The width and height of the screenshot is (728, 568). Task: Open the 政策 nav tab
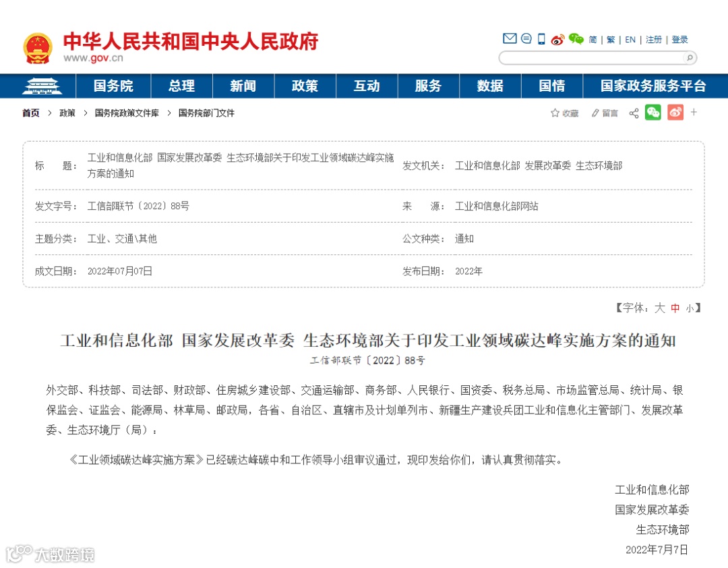305,86
